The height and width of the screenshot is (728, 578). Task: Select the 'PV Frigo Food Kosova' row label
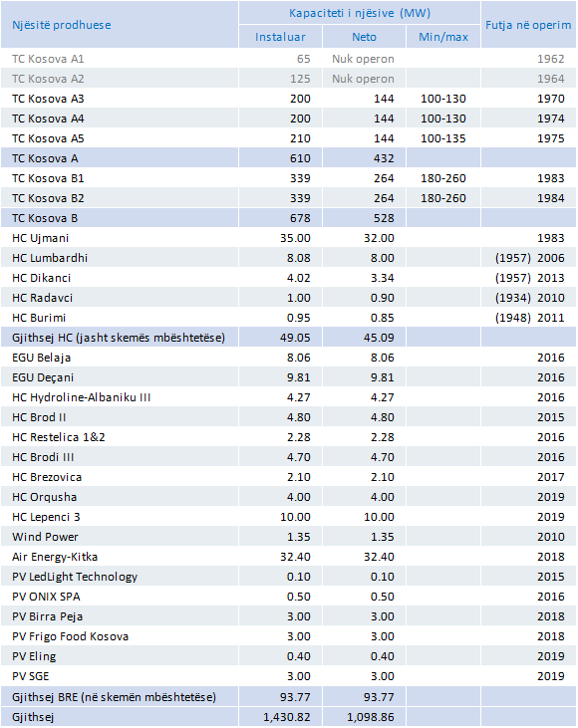point(70,637)
